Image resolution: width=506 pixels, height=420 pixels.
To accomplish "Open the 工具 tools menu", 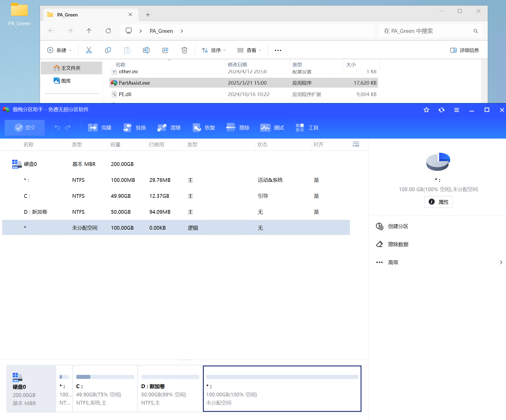I will [307, 128].
